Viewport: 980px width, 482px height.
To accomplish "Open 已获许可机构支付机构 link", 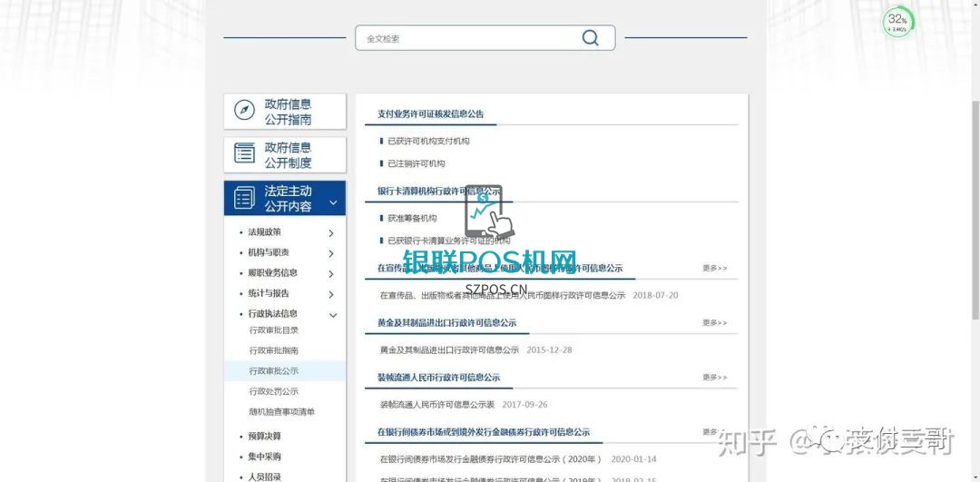I will tap(428, 142).
